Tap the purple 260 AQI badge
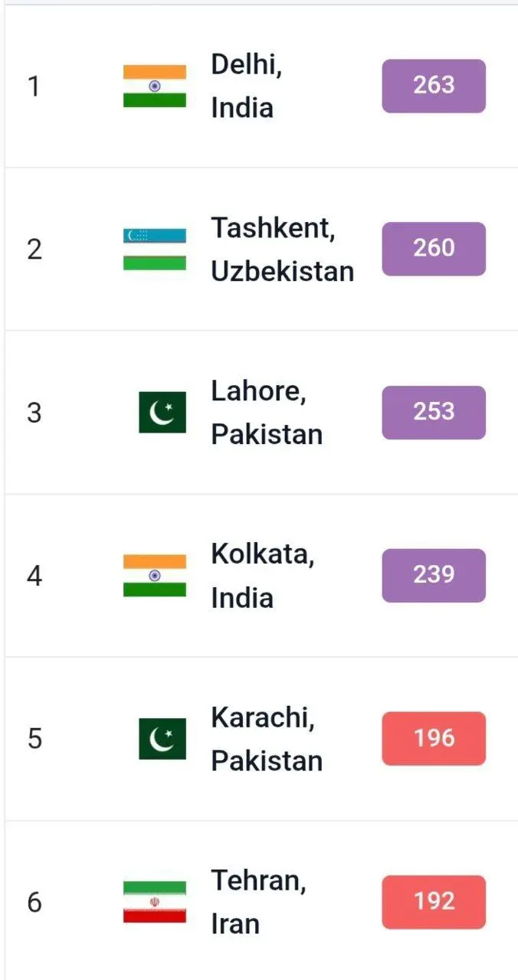The width and height of the screenshot is (518, 980). click(x=434, y=249)
